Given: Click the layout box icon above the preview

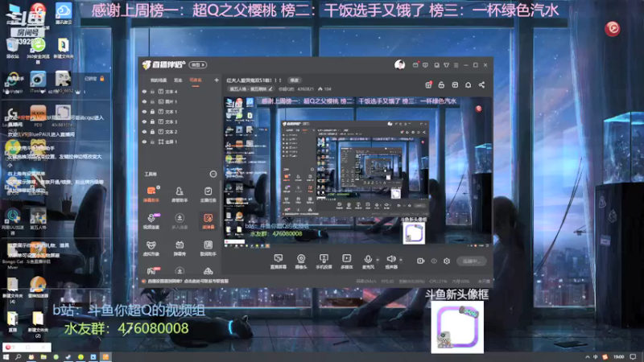Looking at the screenshot, I should point(455,84).
